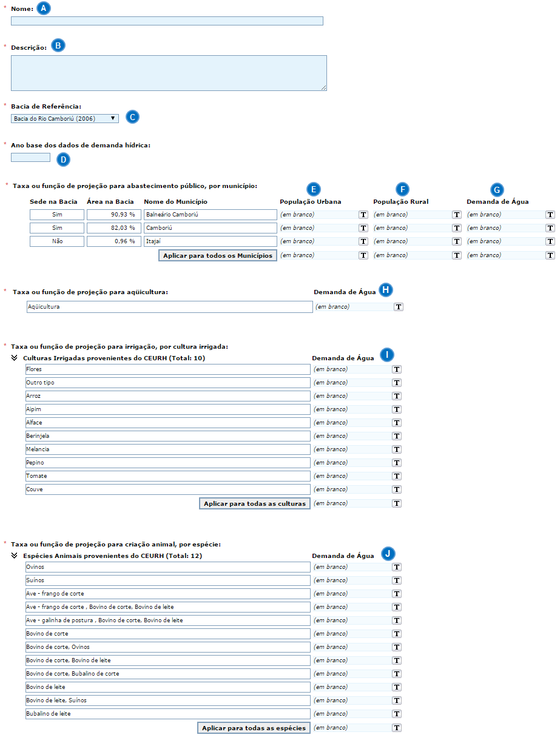Click into the Nome text field

click(x=167, y=21)
